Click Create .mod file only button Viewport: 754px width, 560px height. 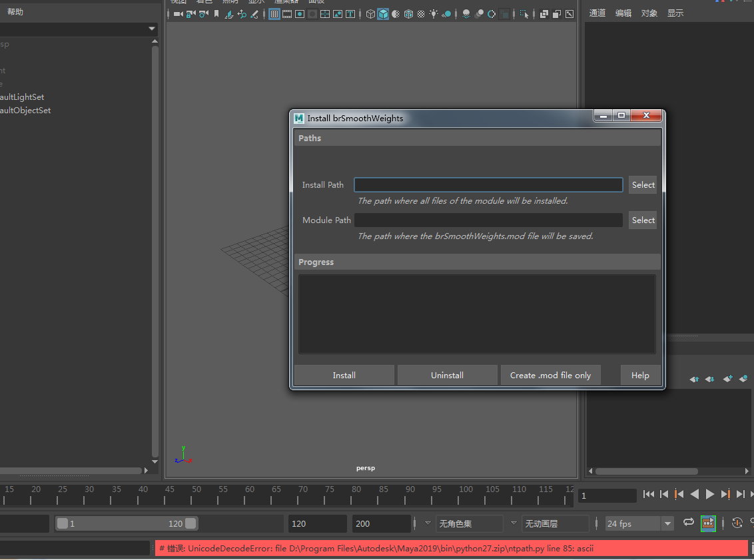[551, 375]
